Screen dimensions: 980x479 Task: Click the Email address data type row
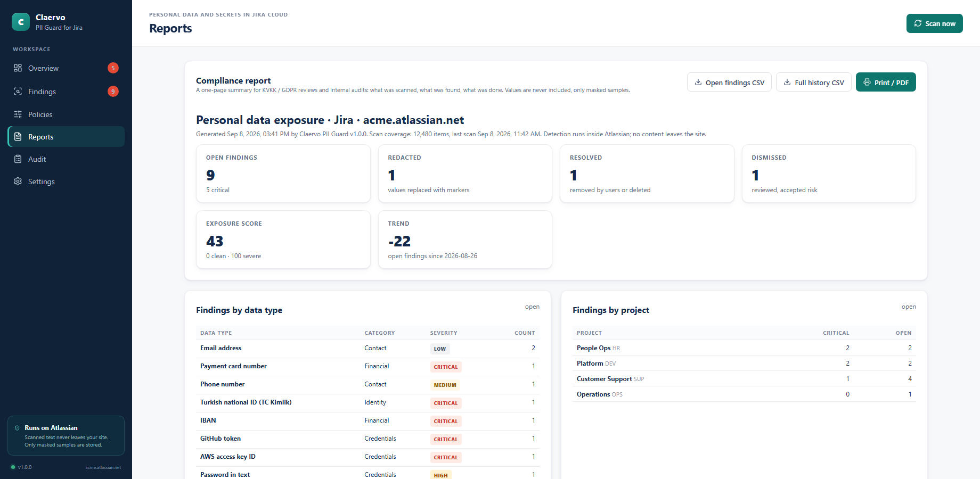tap(367, 349)
